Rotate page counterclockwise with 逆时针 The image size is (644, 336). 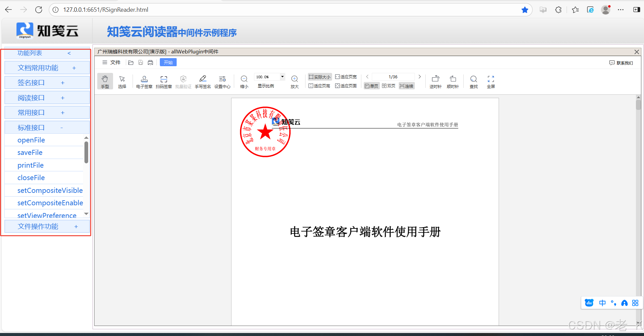click(435, 81)
